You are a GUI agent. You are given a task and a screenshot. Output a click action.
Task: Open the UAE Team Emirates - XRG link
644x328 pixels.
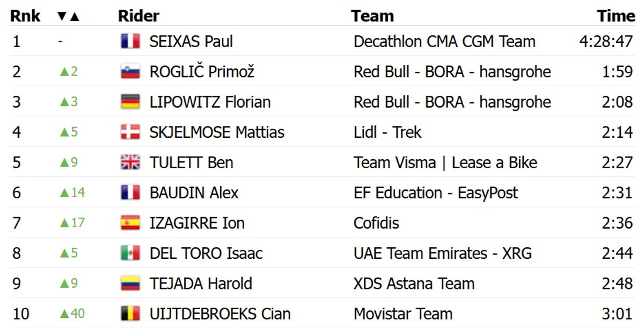(x=443, y=253)
